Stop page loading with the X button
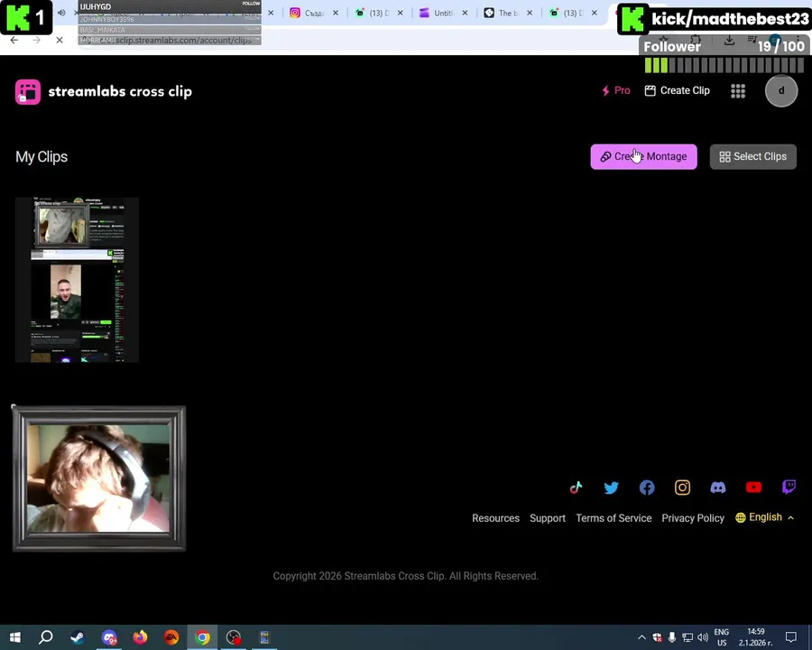The image size is (812, 650). pyautogui.click(x=60, y=40)
